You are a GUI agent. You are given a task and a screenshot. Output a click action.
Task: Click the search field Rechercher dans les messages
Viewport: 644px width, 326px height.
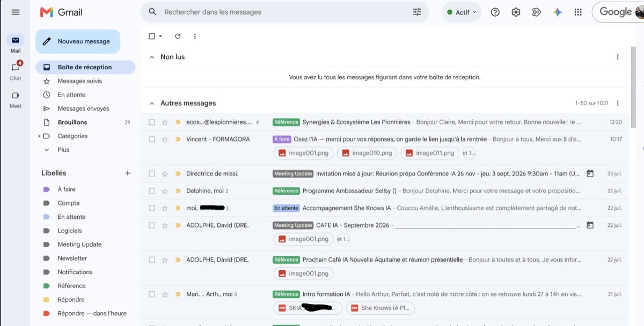click(x=284, y=12)
